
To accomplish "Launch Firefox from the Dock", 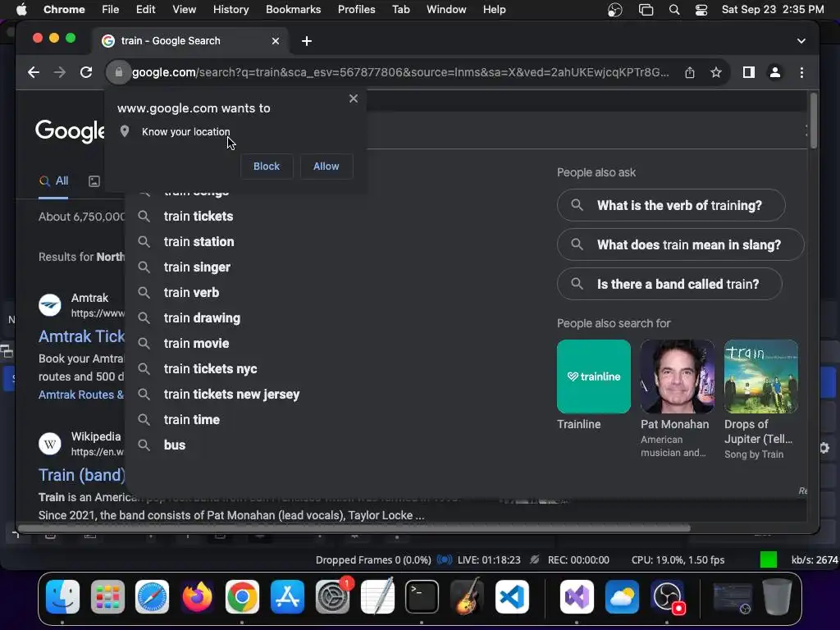I will click(x=197, y=597).
